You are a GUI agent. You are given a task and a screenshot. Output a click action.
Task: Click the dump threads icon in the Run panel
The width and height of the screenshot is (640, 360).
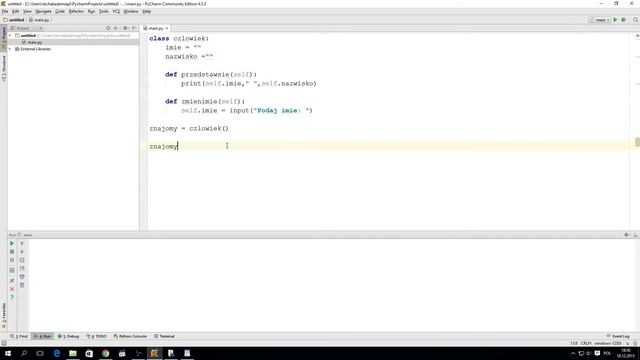click(12, 270)
